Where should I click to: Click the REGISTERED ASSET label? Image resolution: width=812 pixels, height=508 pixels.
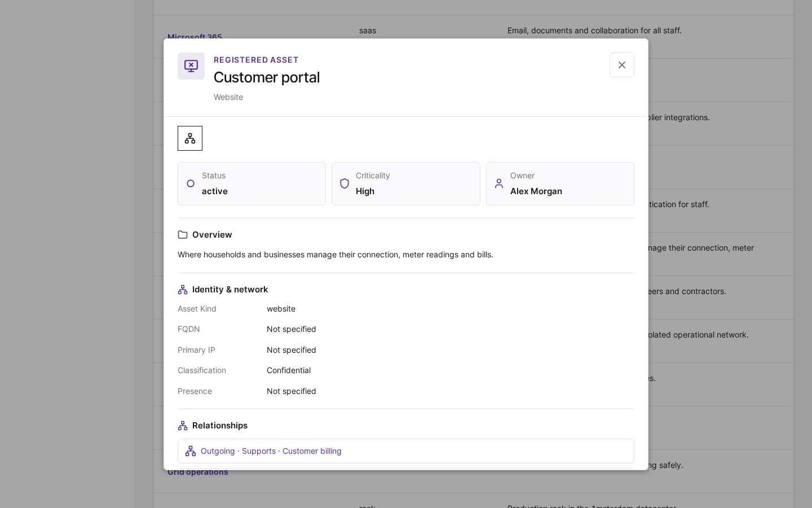click(x=256, y=60)
